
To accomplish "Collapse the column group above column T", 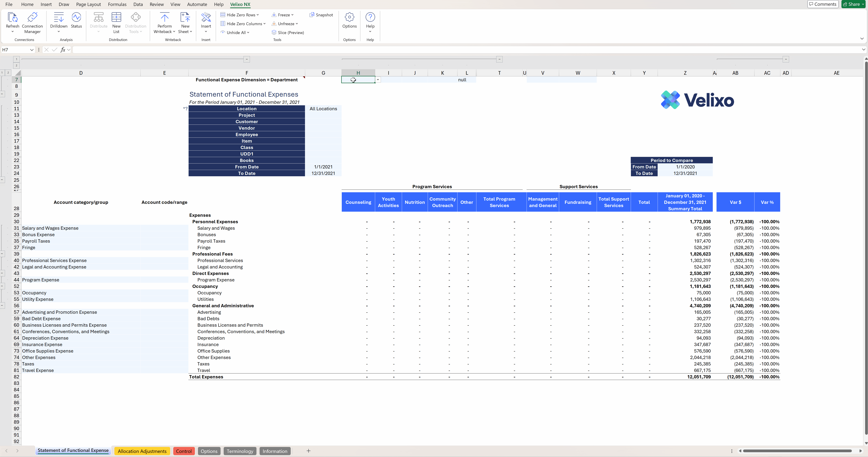I will 499,59.
